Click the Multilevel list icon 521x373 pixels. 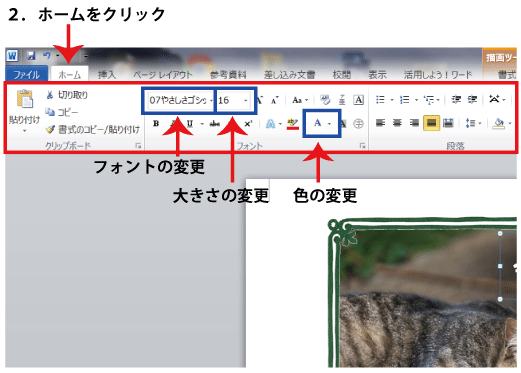pos(429,100)
